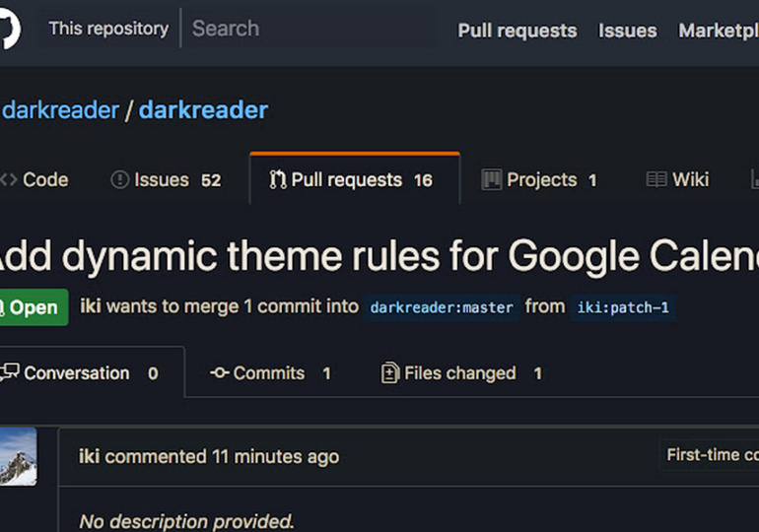Click the Projects board icon
The width and height of the screenshot is (759, 532).
pyautogui.click(x=491, y=180)
